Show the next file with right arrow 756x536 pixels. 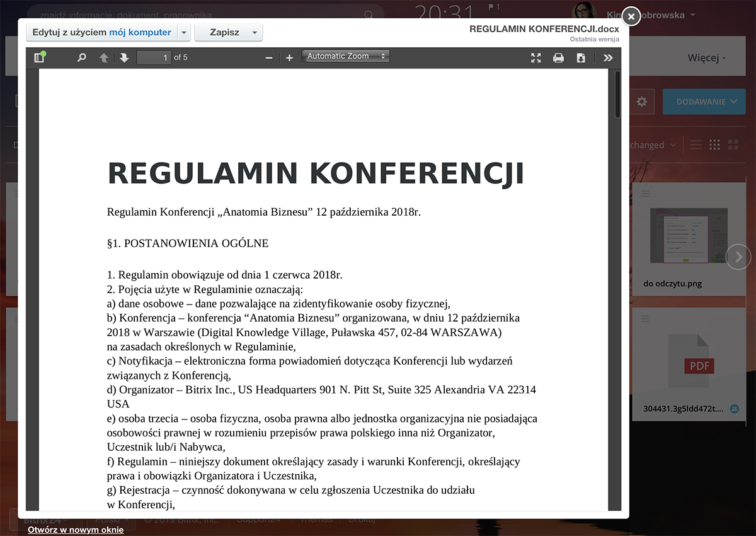(738, 257)
